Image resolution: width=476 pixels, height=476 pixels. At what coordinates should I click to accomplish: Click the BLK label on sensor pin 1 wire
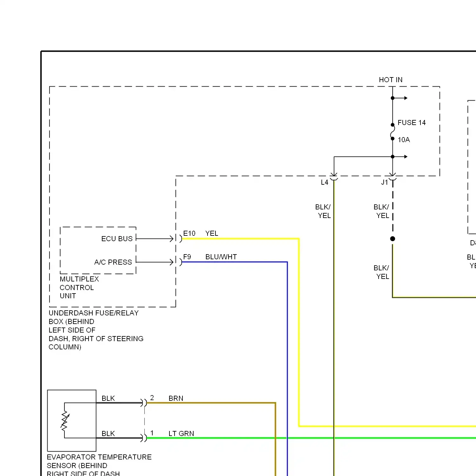click(x=108, y=433)
